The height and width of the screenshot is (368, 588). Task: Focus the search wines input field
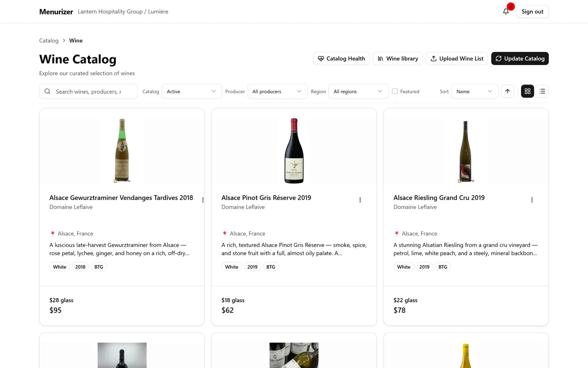(89, 91)
